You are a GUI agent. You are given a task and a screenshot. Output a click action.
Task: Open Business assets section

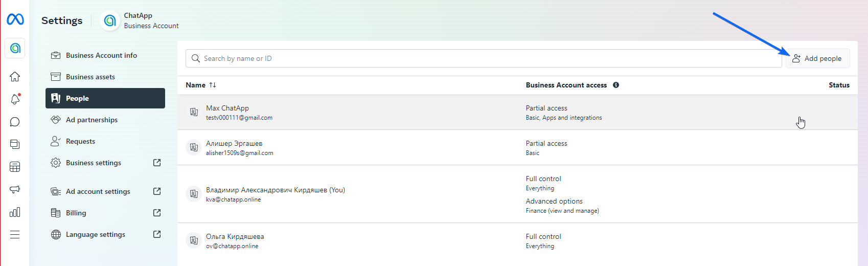105,77
